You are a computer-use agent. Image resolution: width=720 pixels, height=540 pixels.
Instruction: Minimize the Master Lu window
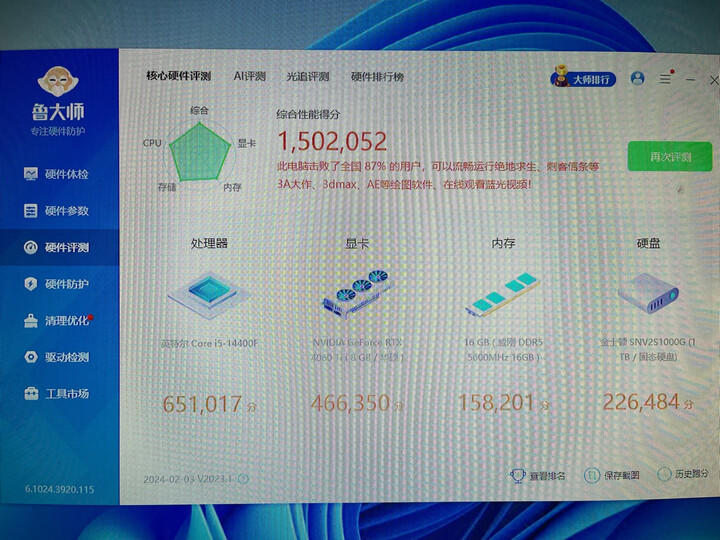[x=690, y=80]
